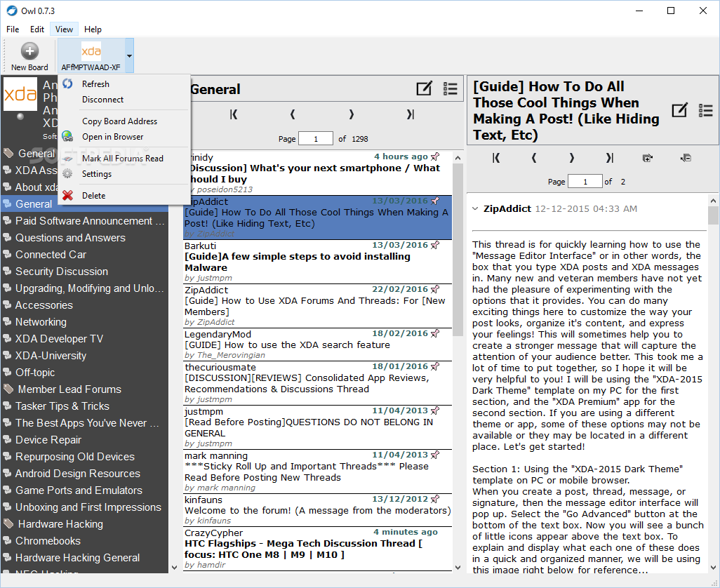Choose Mark All Forums Read
This screenshot has width=720, height=588.
click(x=123, y=159)
